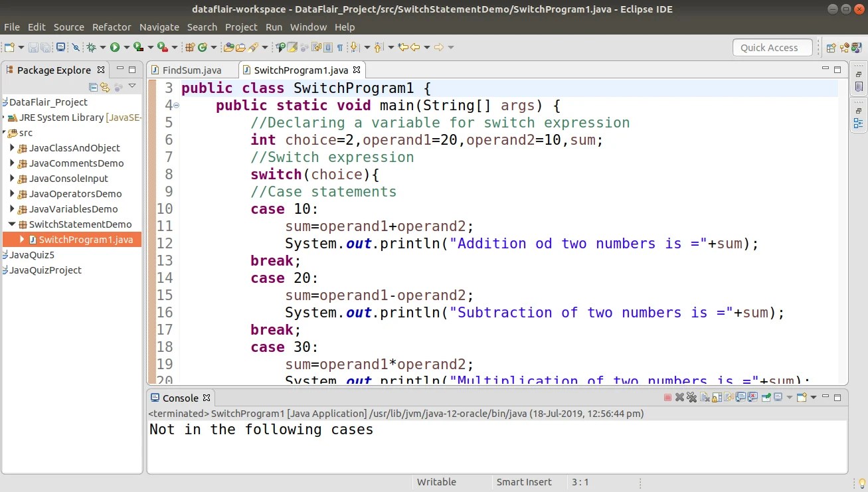Click the Open Perspective icon

tap(831, 47)
